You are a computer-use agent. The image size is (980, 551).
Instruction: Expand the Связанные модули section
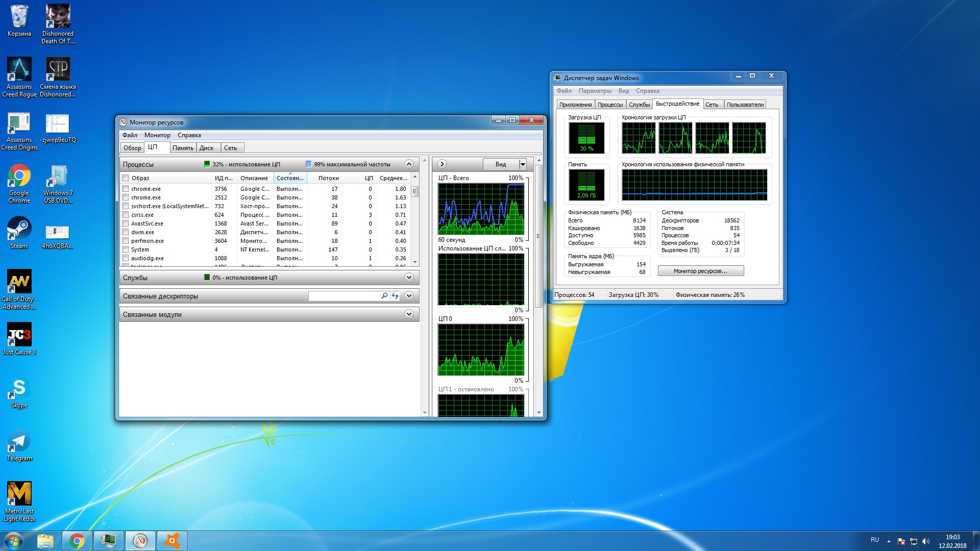[409, 314]
